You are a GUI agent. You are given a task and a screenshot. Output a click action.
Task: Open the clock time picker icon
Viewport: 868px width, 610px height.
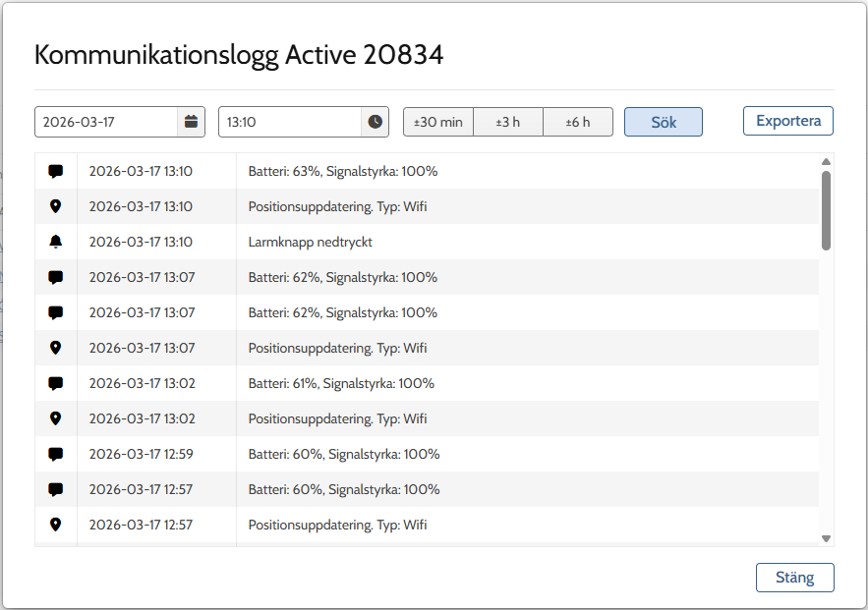(375, 122)
